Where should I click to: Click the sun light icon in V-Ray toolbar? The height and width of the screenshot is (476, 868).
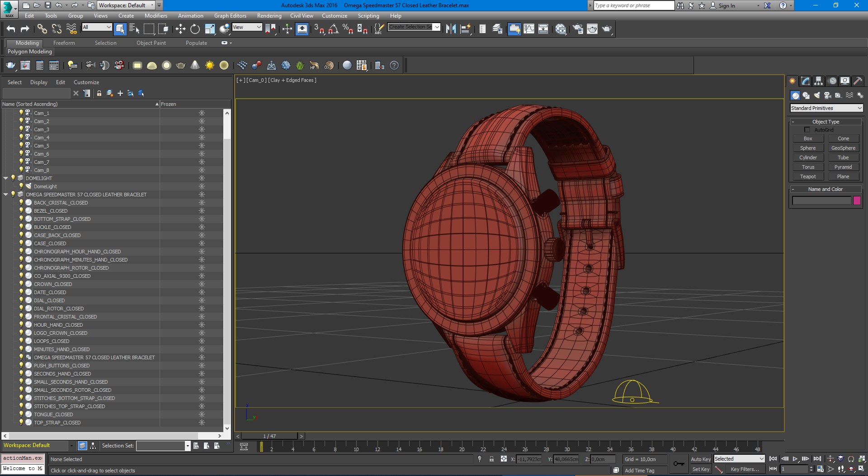[x=209, y=66]
